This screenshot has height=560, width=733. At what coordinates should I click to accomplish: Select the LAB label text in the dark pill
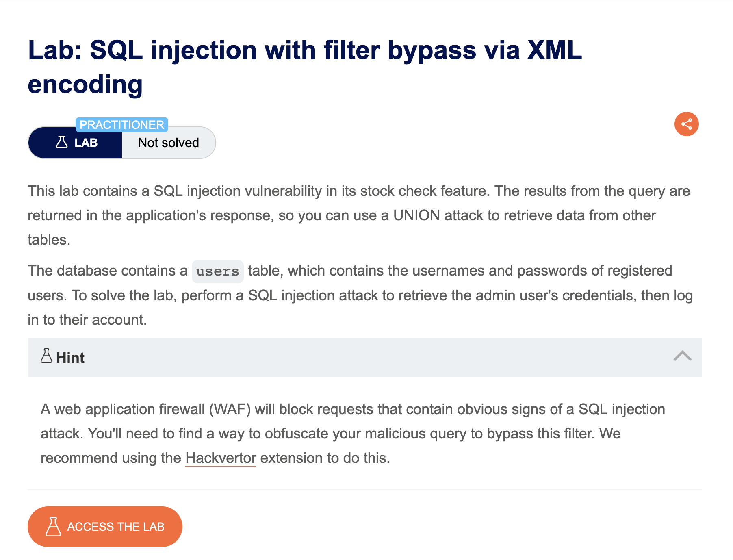[x=86, y=143]
